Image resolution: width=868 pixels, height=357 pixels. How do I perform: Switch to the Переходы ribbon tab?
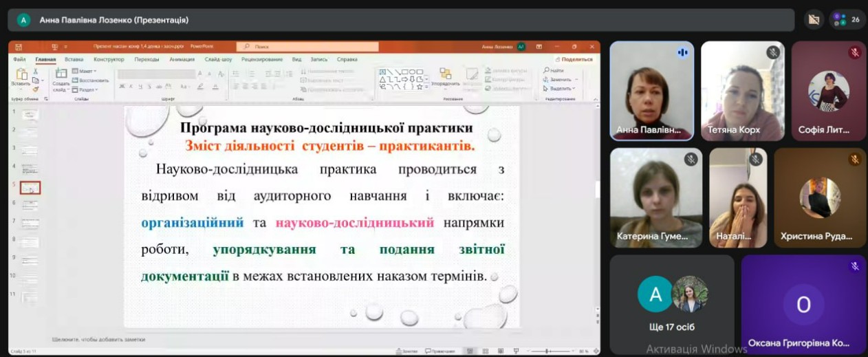(147, 59)
